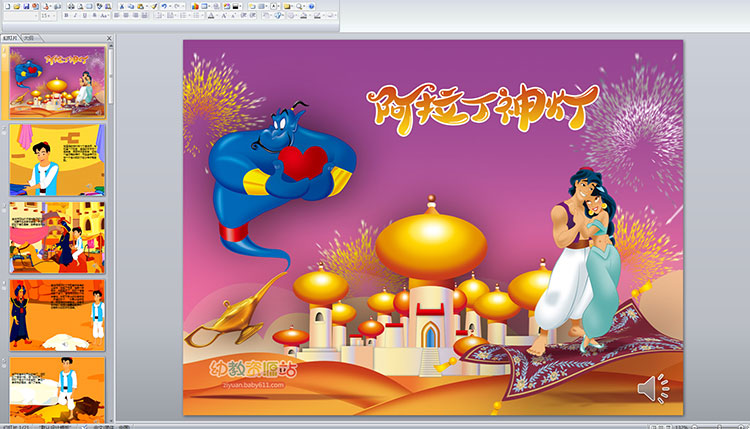Open a file with the folder icon
This screenshot has width=750, height=429.
17,6
